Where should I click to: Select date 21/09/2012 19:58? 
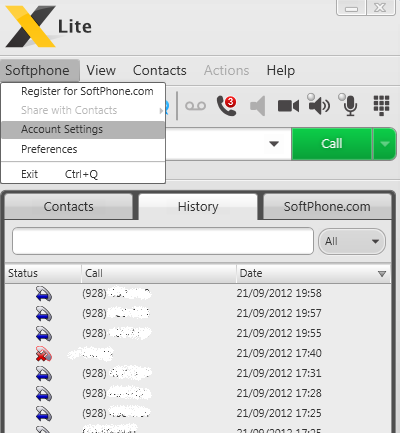coord(279,293)
